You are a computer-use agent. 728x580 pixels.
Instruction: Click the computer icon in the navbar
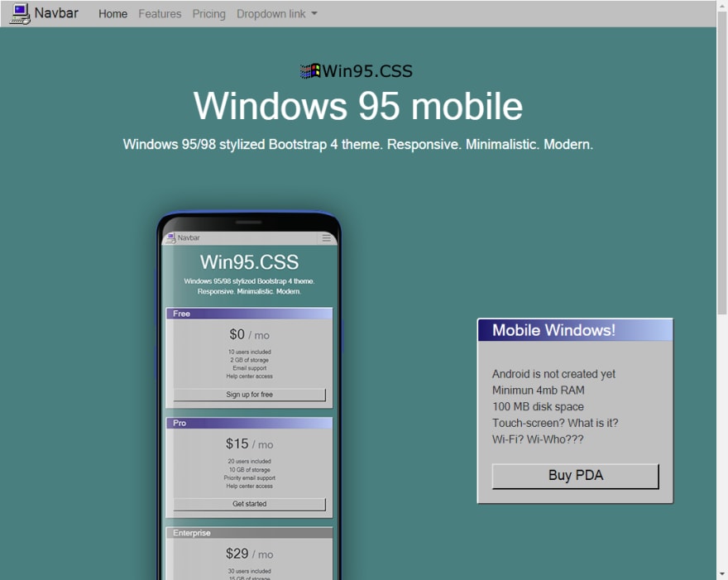(x=20, y=13)
